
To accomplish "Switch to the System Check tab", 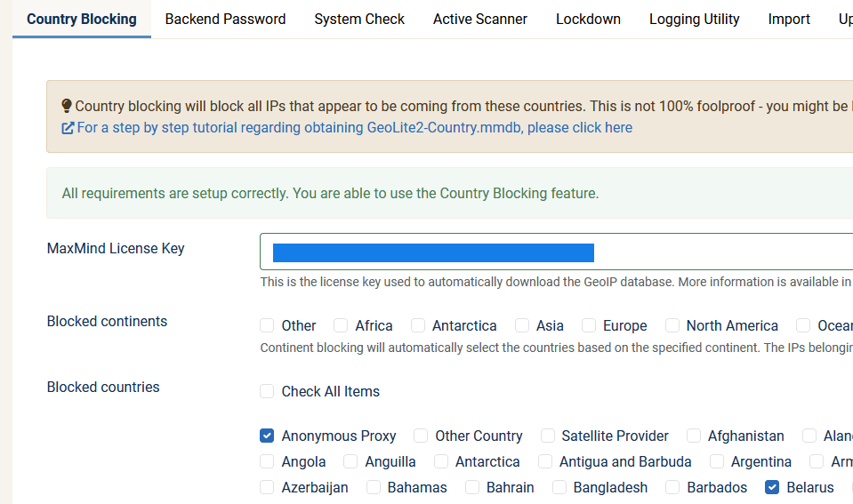I will pyautogui.click(x=359, y=19).
